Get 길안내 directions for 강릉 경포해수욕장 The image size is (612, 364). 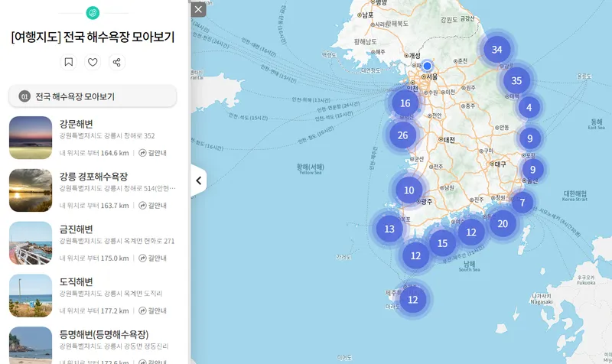click(x=152, y=206)
